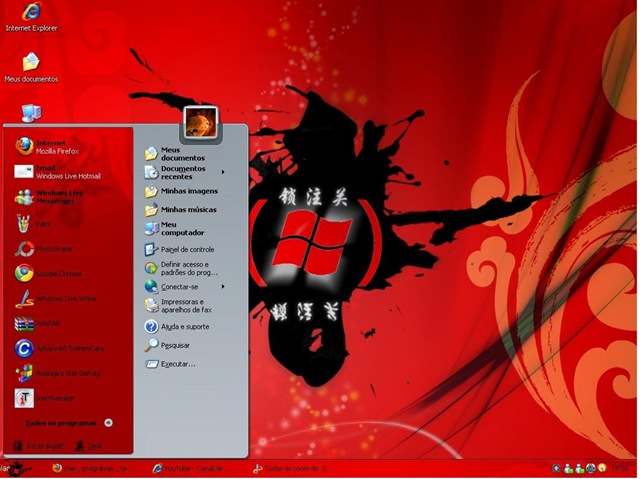This screenshot has width=640, height=479.
Task: Open Meu computador from Start menu
Action: click(x=174, y=228)
